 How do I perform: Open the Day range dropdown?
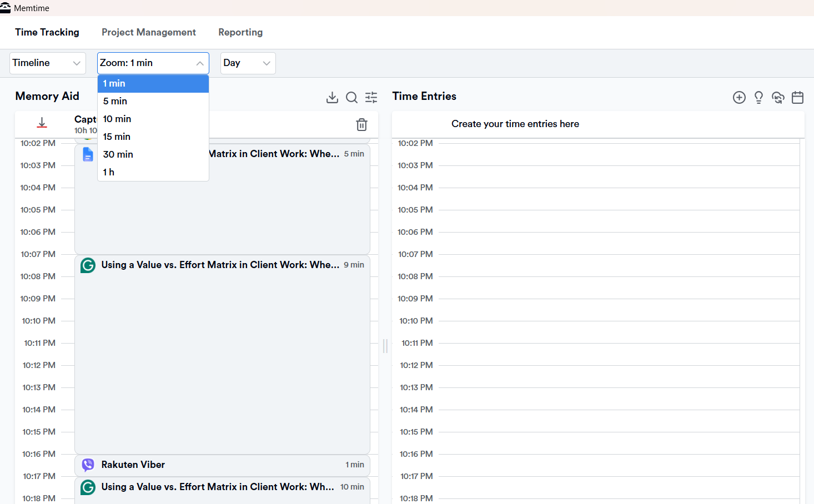[248, 63]
